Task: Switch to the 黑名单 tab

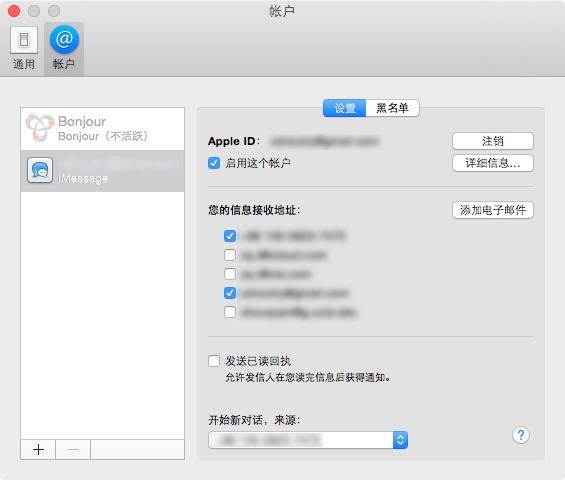Action: click(x=392, y=108)
